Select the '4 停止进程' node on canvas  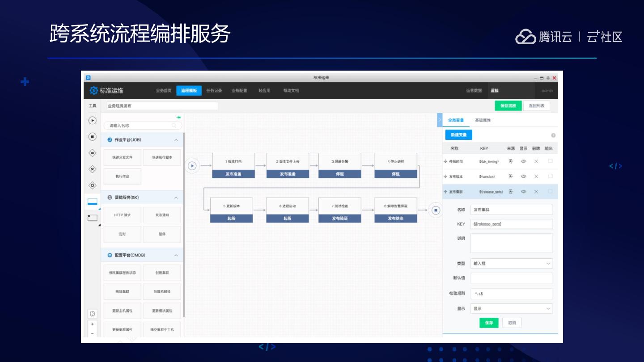[x=396, y=165]
